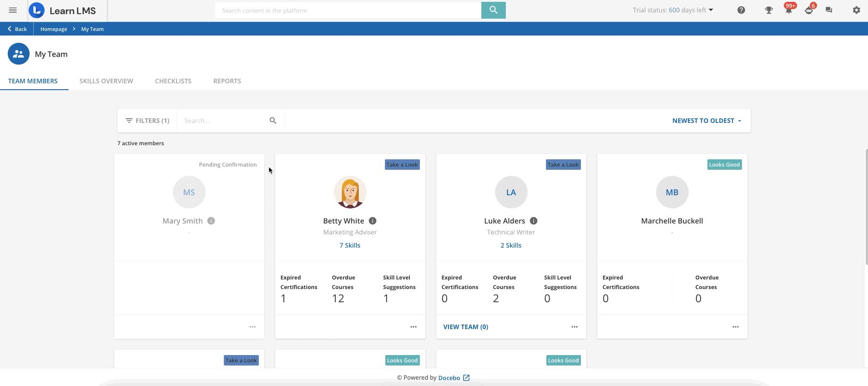Image resolution: width=868 pixels, height=386 pixels.
Task: Click the team search magnifier icon
Action: 273,121
